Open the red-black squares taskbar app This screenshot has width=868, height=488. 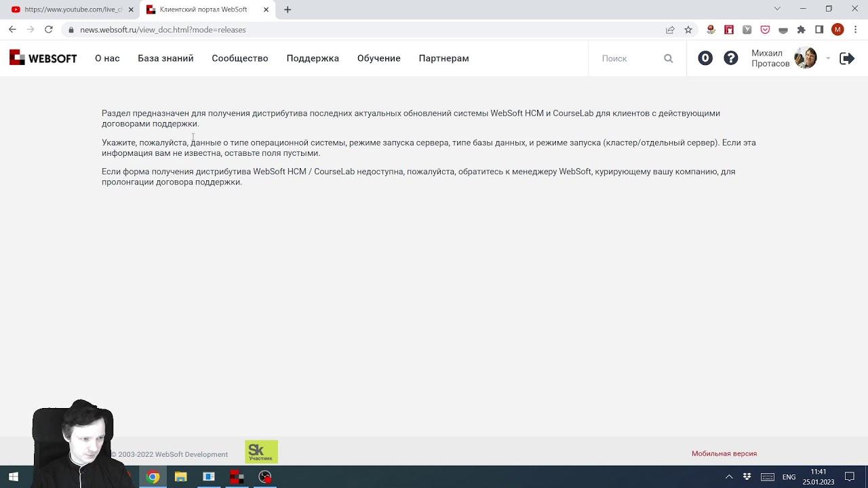[x=237, y=477]
